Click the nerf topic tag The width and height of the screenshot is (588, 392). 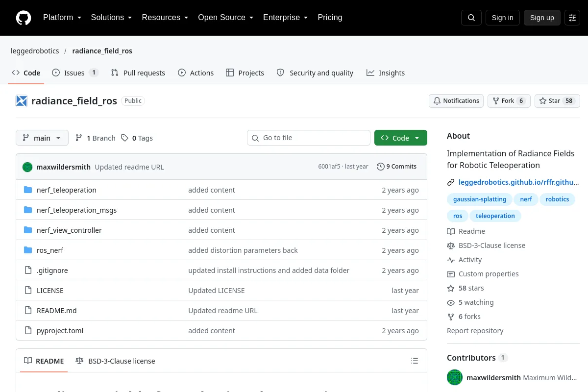pyautogui.click(x=526, y=199)
